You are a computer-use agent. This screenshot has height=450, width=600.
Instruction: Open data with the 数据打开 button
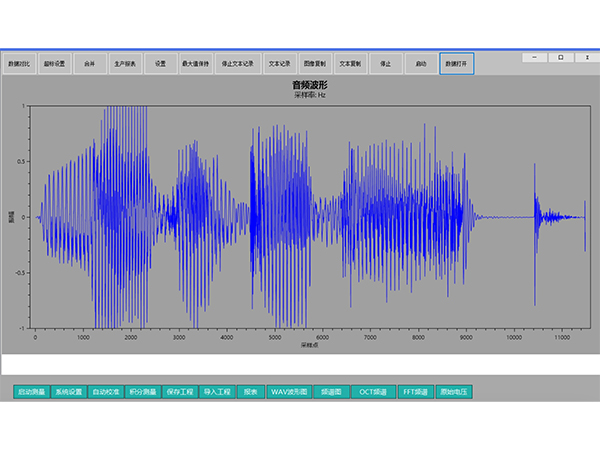click(456, 64)
